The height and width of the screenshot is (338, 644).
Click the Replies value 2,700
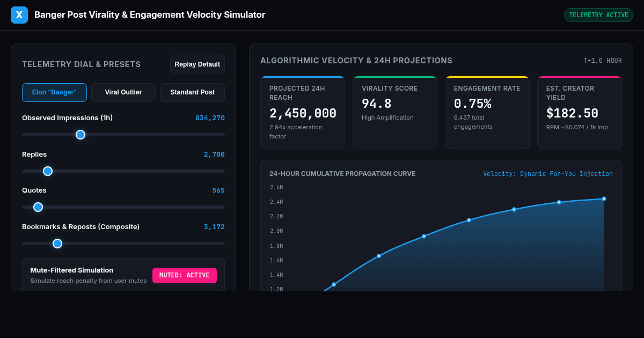tap(214, 155)
